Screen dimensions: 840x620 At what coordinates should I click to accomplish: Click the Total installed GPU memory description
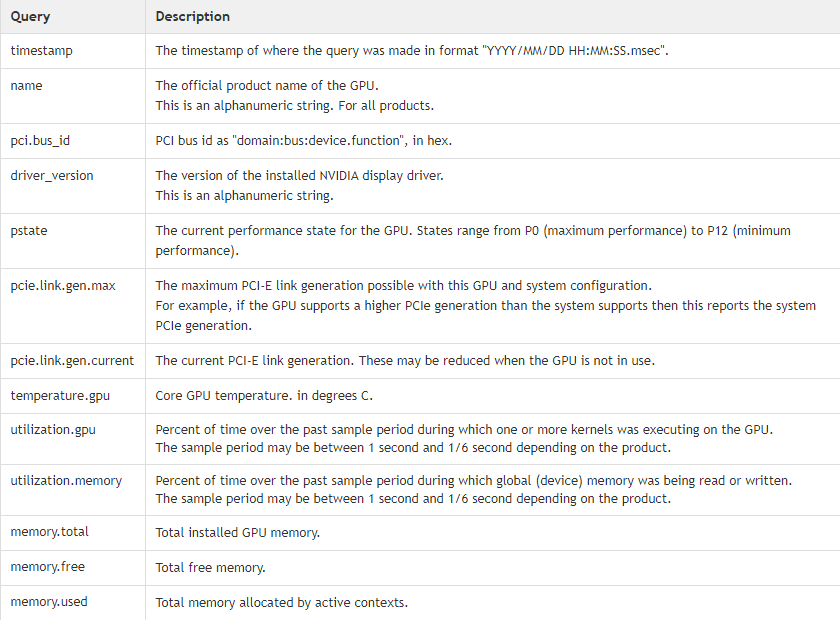[x=237, y=533]
